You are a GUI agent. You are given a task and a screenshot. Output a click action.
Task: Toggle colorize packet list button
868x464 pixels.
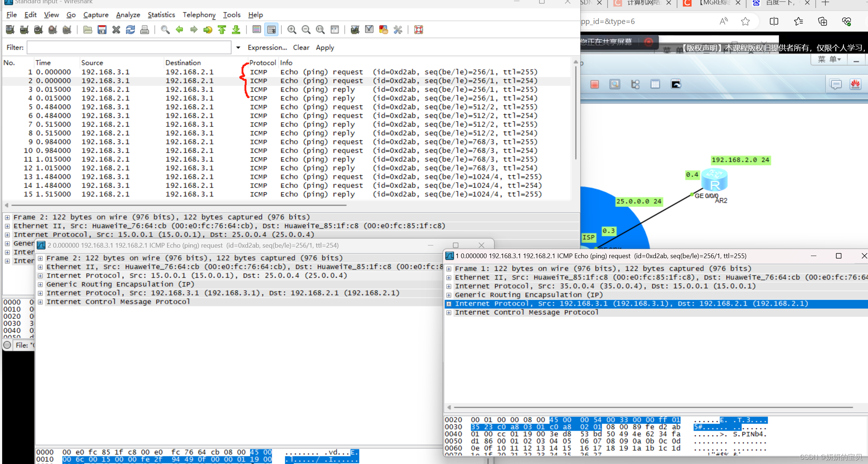256,30
